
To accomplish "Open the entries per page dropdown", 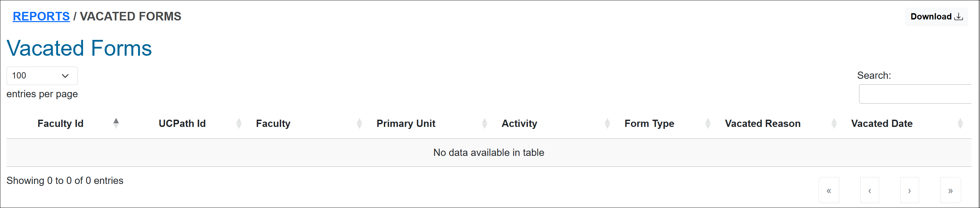I will (x=42, y=76).
